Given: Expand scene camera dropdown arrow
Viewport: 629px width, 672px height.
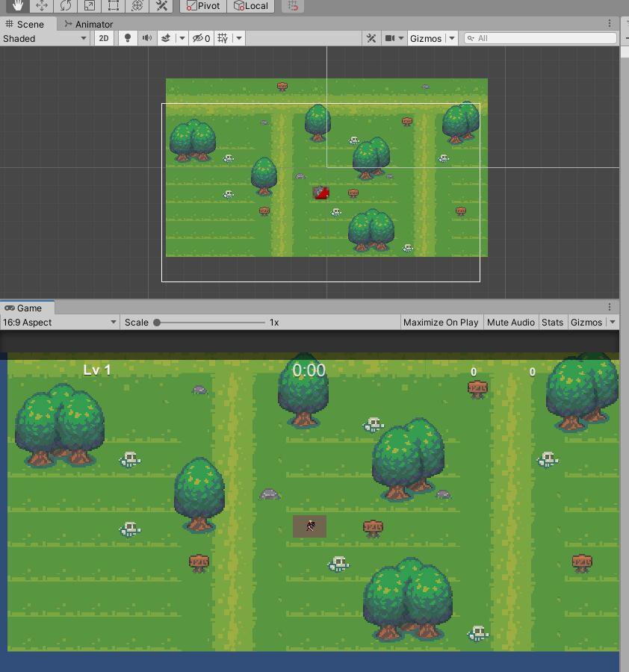Looking at the screenshot, I should click(401, 39).
